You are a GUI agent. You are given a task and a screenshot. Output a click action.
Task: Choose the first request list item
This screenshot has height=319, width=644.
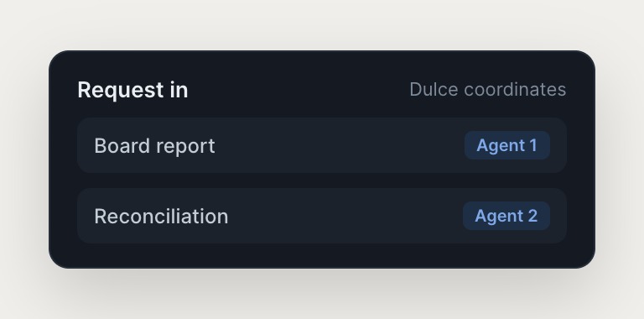click(x=322, y=145)
